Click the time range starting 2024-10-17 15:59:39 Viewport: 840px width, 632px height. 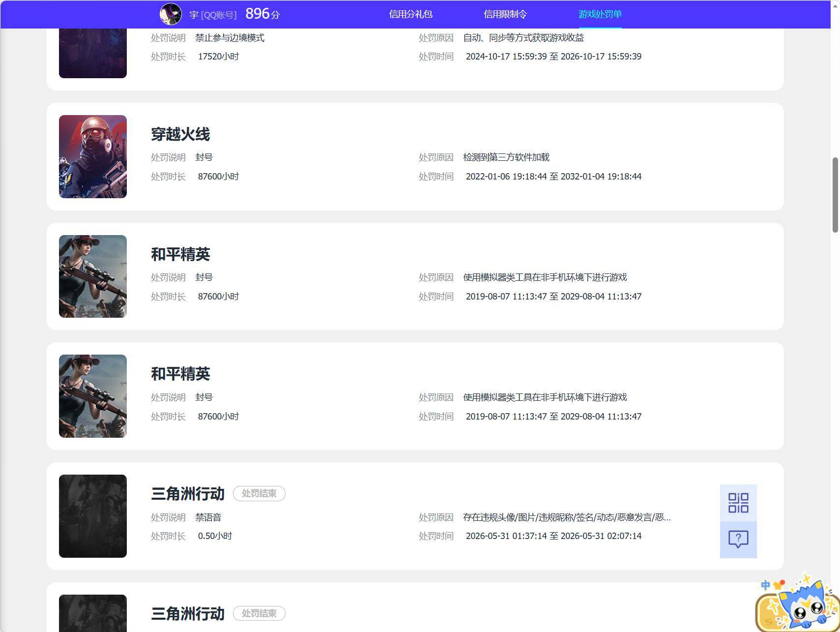pos(553,57)
